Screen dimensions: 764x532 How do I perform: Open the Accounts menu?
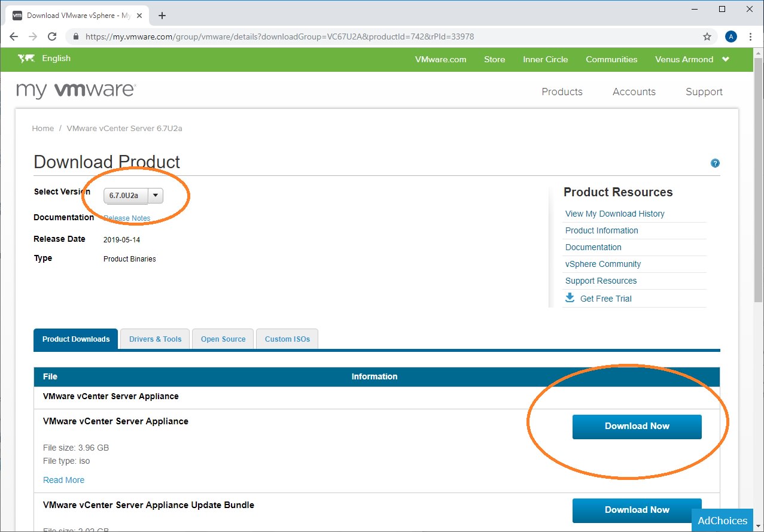[634, 92]
